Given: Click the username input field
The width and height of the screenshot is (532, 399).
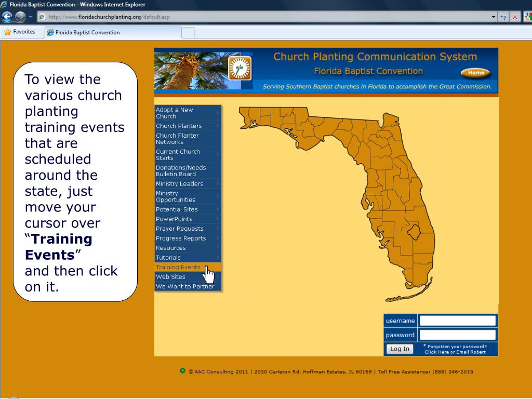Looking at the screenshot, I should 457,321.
